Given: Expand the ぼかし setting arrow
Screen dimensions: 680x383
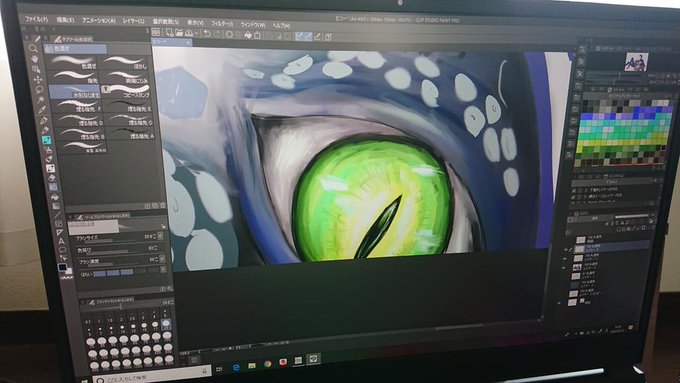Looking at the screenshot, I should tap(163, 269).
